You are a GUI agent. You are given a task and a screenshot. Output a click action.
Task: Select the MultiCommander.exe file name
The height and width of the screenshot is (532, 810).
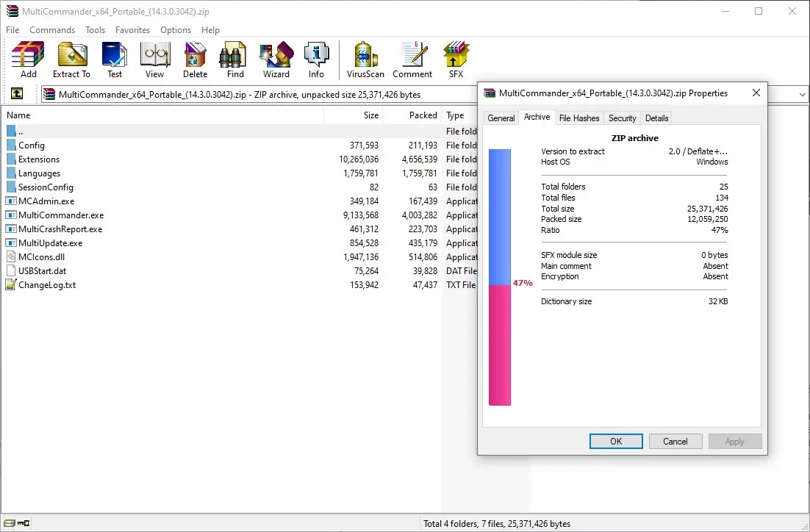coord(61,215)
